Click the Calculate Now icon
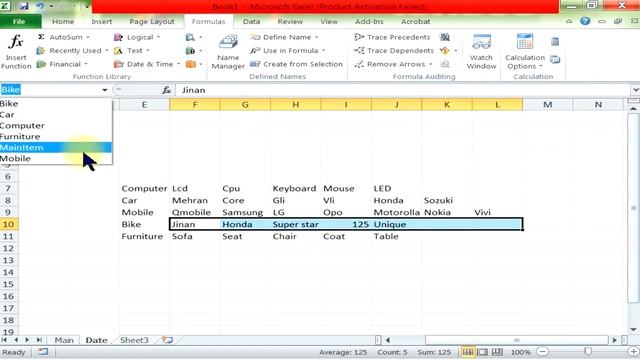 pyautogui.click(x=555, y=41)
